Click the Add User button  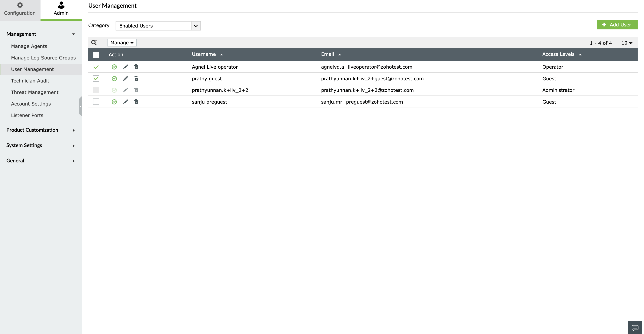coord(617,25)
